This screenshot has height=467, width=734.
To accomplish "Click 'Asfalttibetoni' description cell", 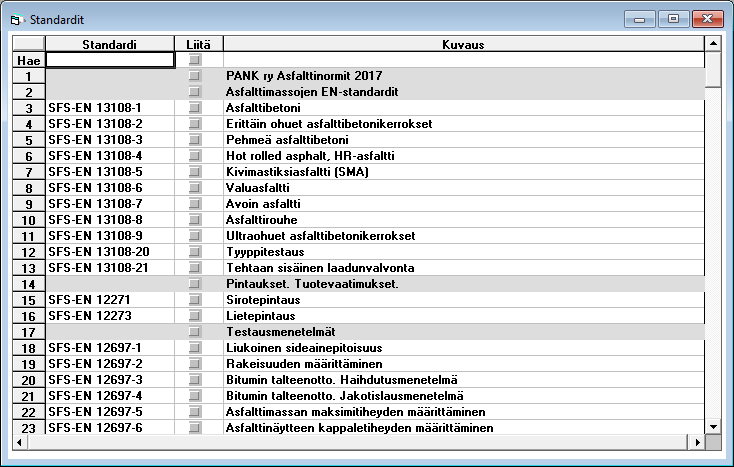I will (464, 108).
